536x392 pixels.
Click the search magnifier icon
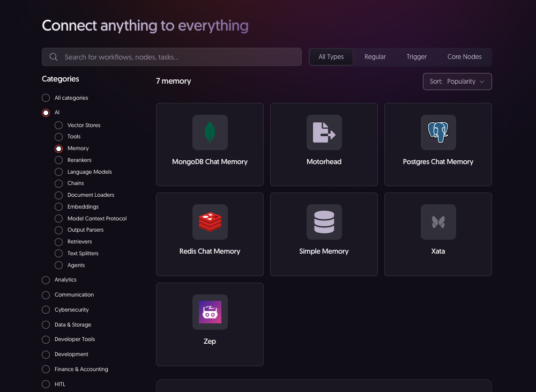point(54,57)
